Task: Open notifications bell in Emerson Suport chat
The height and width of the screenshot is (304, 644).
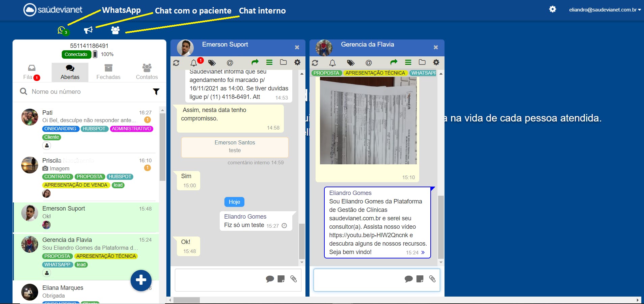Action: (x=194, y=63)
